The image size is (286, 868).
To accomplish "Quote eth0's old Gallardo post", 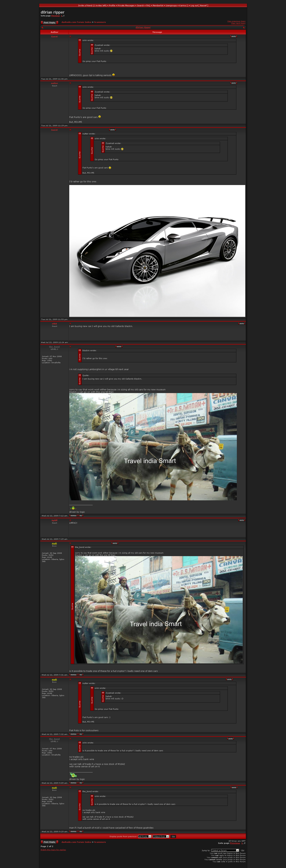I will tap(241, 324).
